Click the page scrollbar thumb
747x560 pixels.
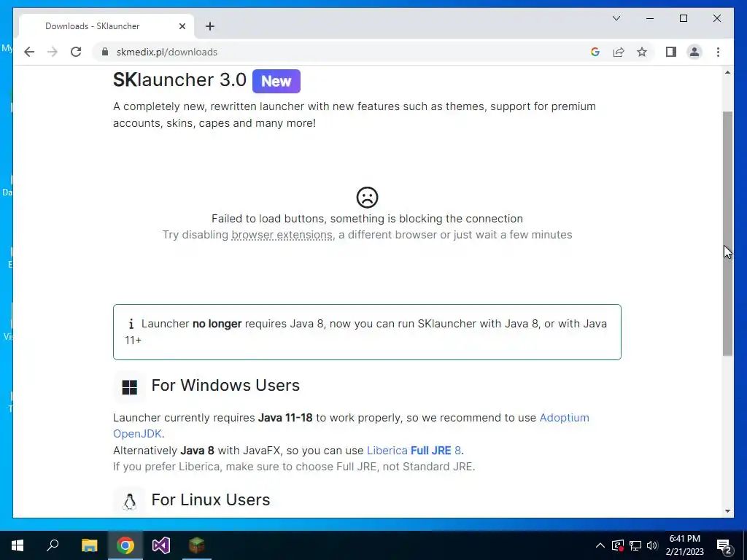[x=727, y=233]
